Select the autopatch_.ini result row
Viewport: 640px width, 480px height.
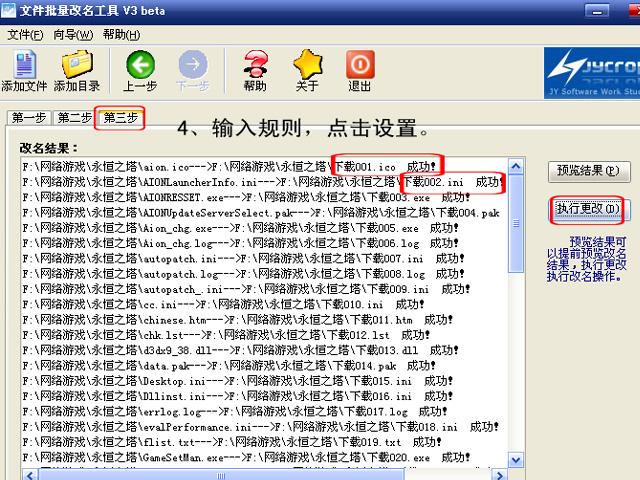pyautogui.click(x=247, y=289)
